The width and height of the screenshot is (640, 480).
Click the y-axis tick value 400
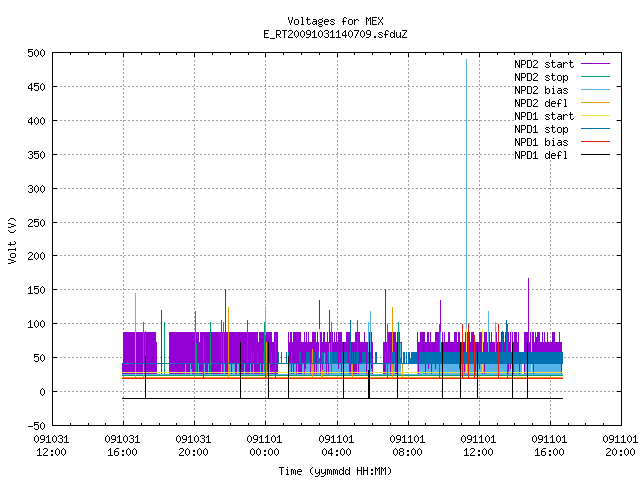(36, 121)
